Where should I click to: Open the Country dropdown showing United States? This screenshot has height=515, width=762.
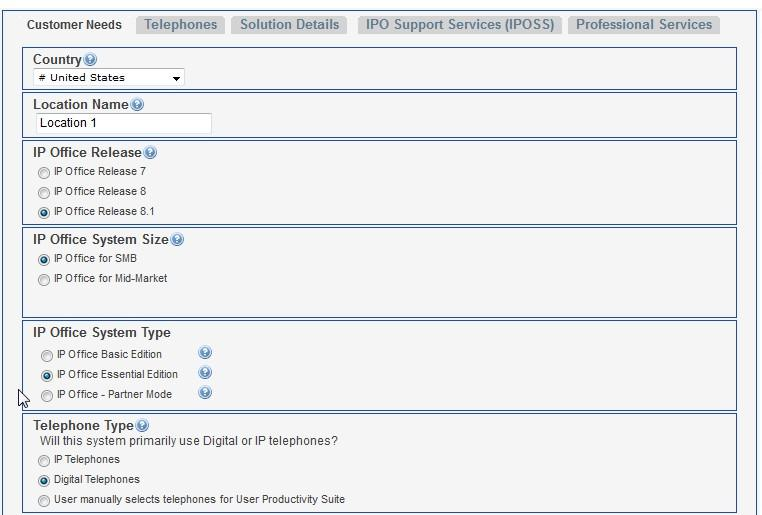[x=109, y=78]
